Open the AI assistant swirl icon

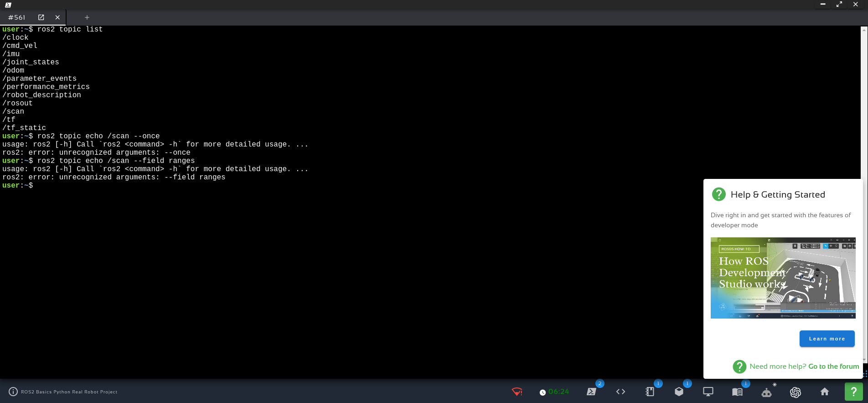(x=796, y=392)
